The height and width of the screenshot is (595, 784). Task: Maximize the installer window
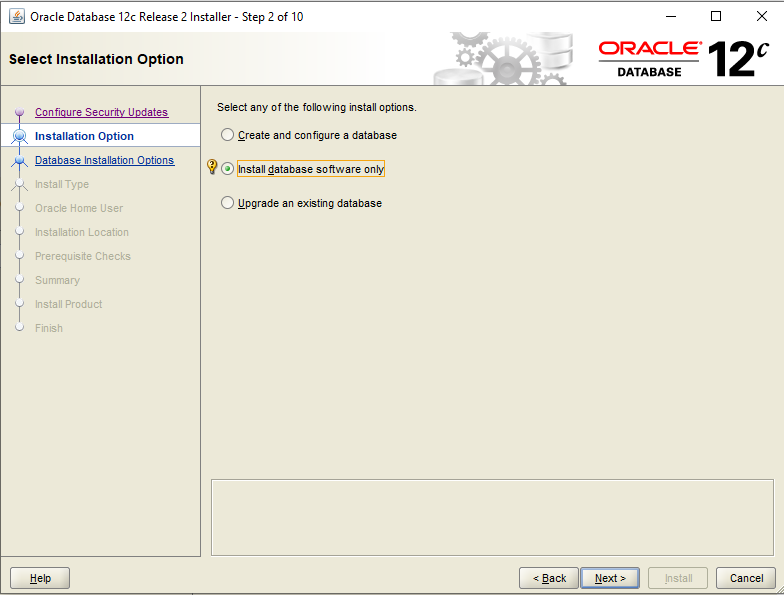click(716, 16)
